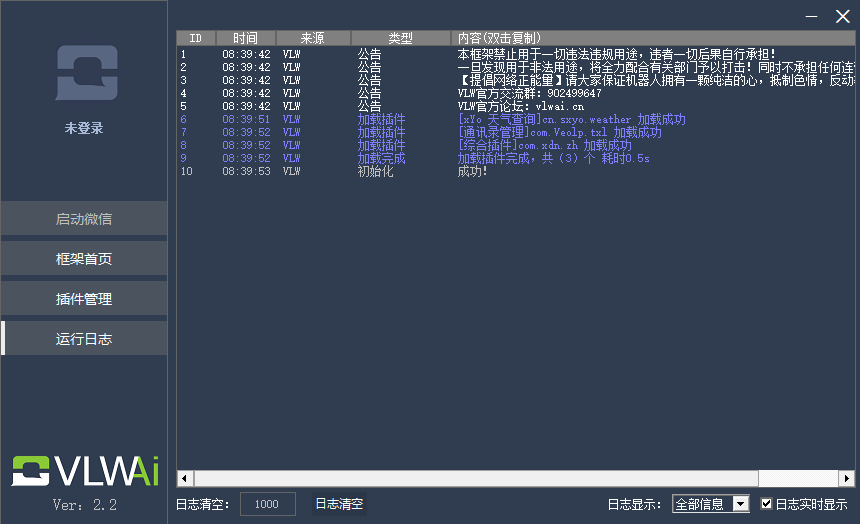Click the 加载完成 type cell
The image size is (860, 524).
(381, 158)
